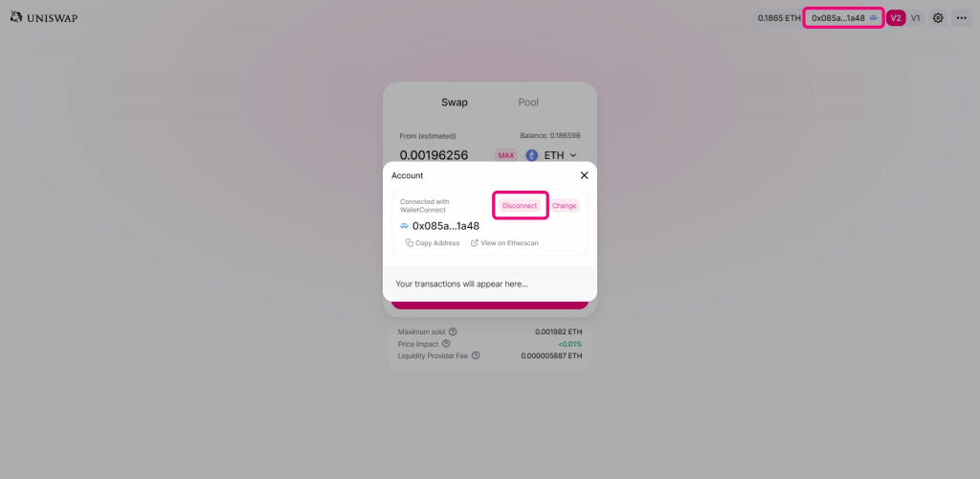The width and height of the screenshot is (980, 479).
Task: Expand the ETH token selector chevron
Action: 572,155
